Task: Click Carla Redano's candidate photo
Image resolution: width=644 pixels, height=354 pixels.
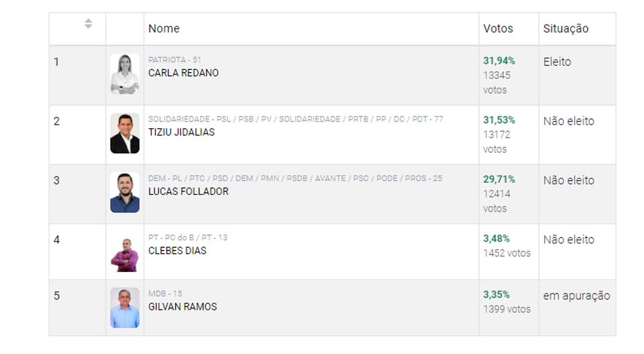Action: point(125,74)
